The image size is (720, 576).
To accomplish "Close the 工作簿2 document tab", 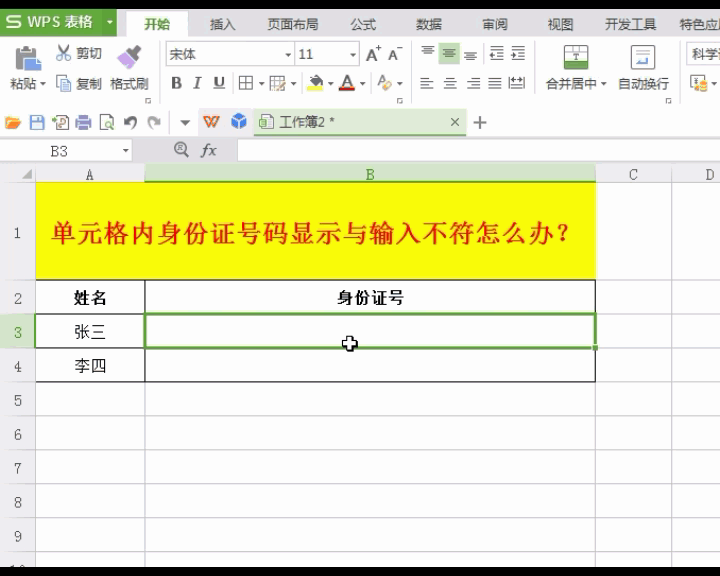I will pos(455,122).
